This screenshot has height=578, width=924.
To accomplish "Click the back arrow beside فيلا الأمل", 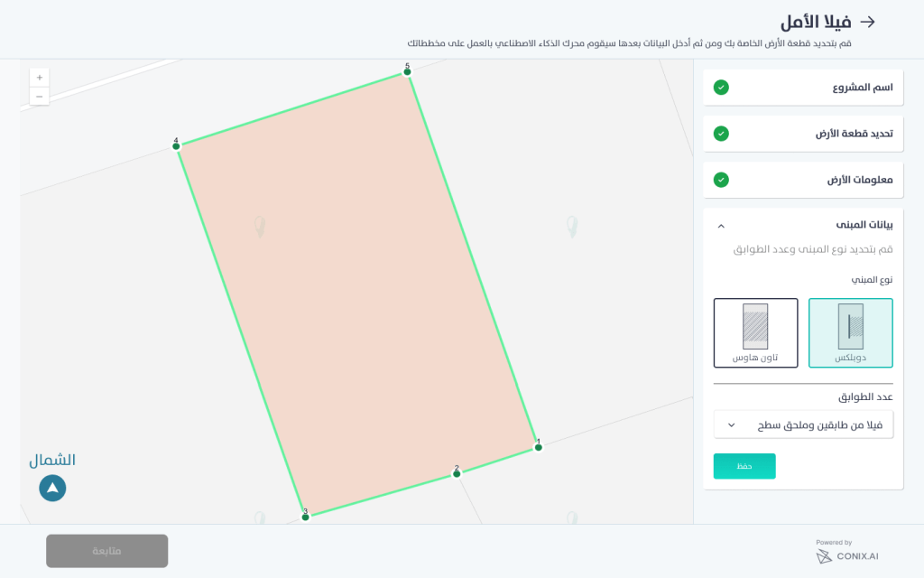I will pyautogui.click(x=868, y=22).
